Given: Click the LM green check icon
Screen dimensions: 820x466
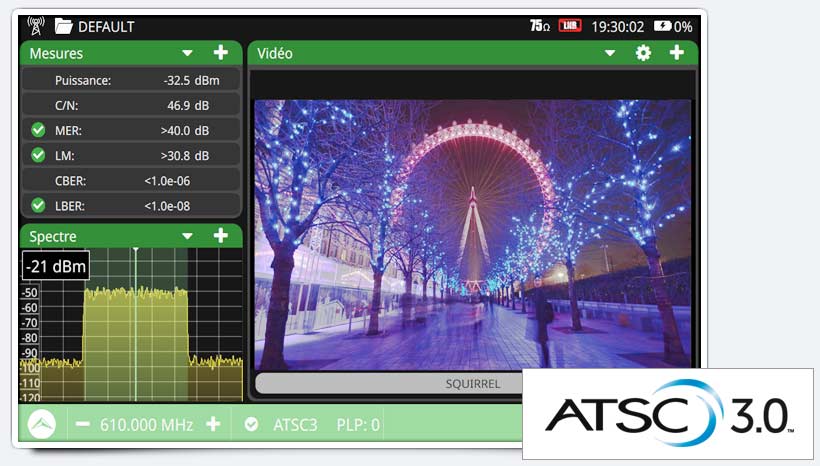Looking at the screenshot, I should point(38,155).
